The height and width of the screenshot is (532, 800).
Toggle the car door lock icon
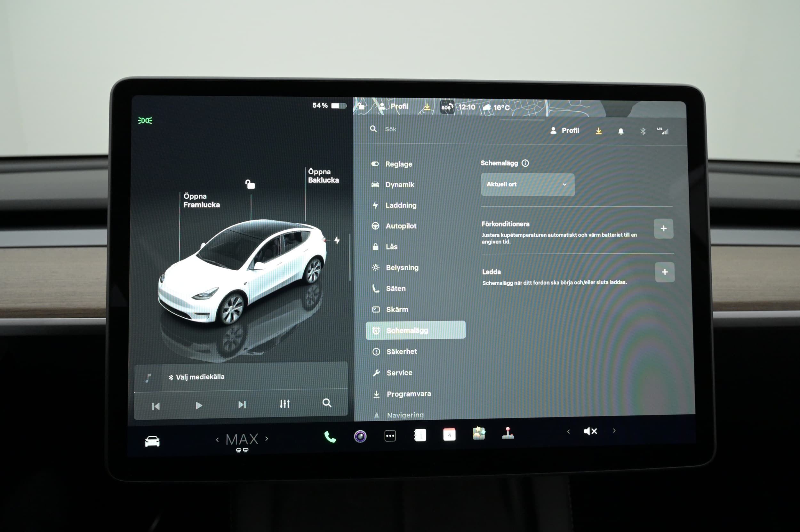(x=250, y=184)
